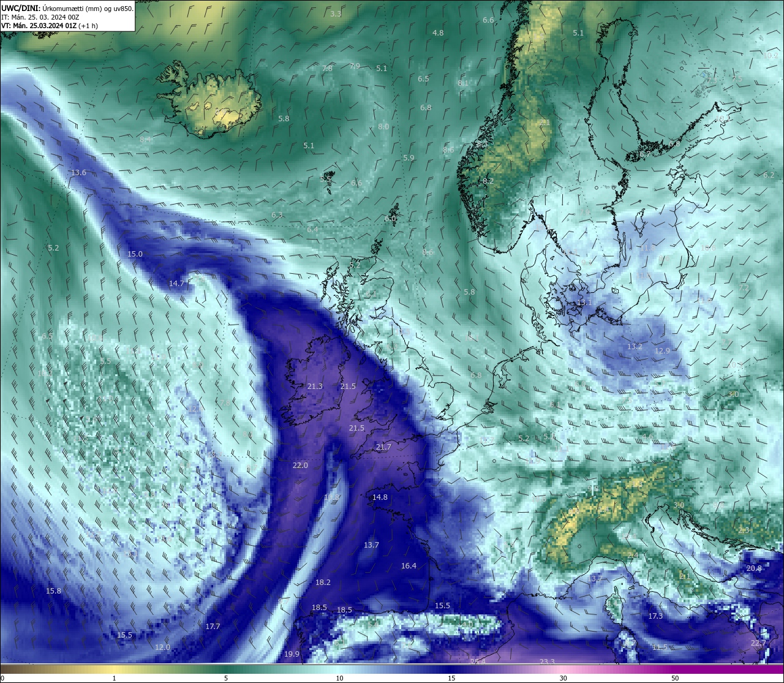Screen dimensions: 784x683
Task: Click the 12.0 value label
Action: 162,647
